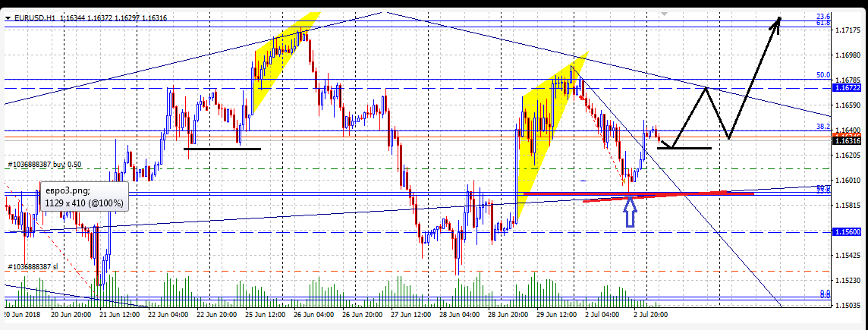Screen dimensions: 868x330
Task: Select the 1.16316 current price label
Action: pyautogui.click(x=847, y=141)
